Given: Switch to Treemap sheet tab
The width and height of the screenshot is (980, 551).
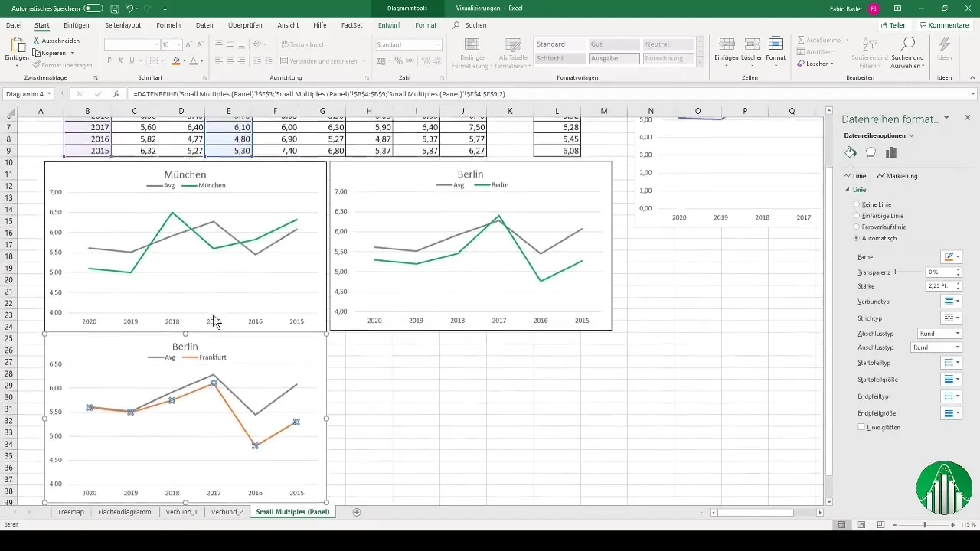Looking at the screenshot, I should 70,512.
